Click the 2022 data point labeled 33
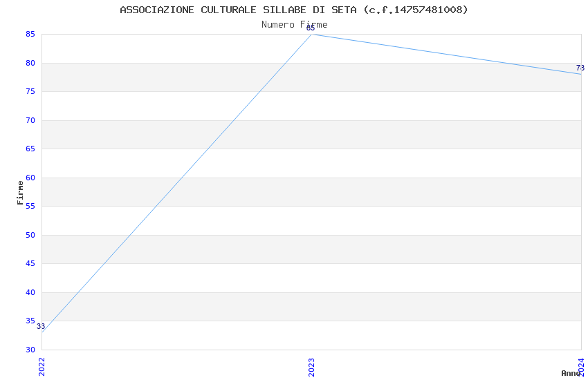Screen dimensions: 588x380 tap(42, 332)
